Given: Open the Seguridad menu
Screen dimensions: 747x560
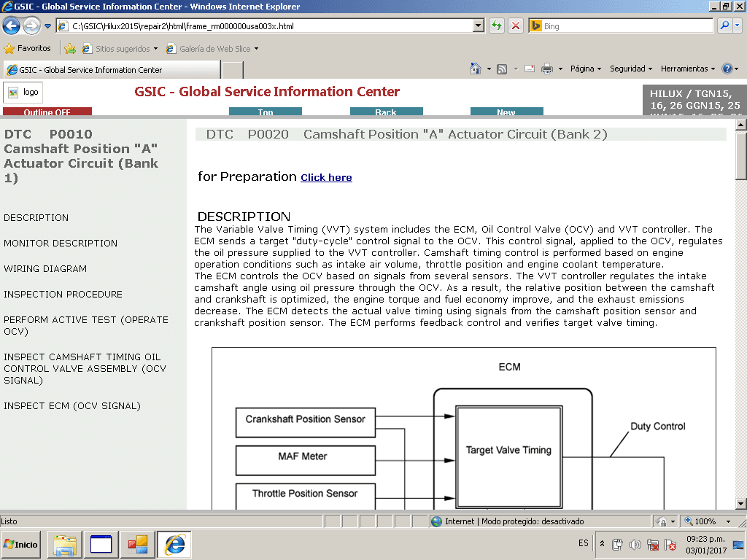Looking at the screenshot, I should 631,69.
